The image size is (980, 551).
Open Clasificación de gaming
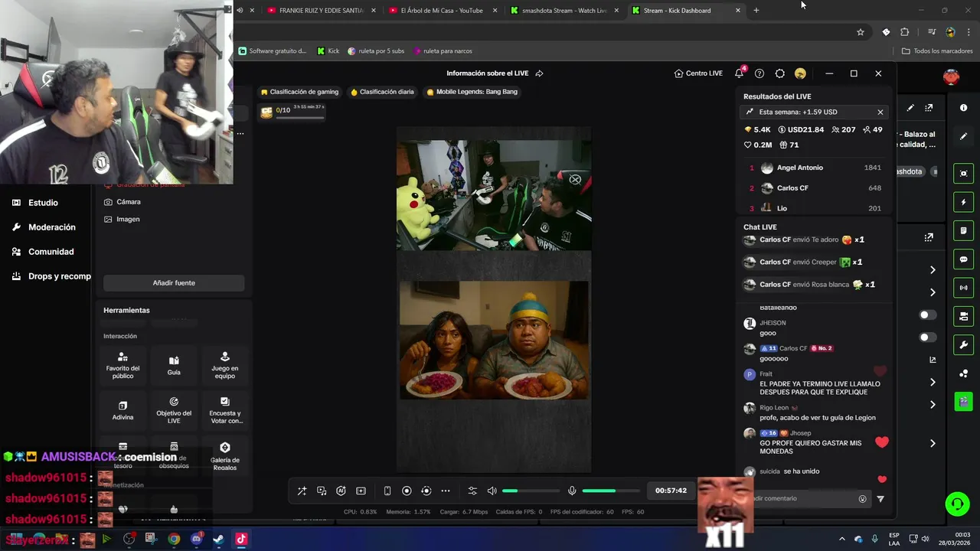(x=299, y=92)
